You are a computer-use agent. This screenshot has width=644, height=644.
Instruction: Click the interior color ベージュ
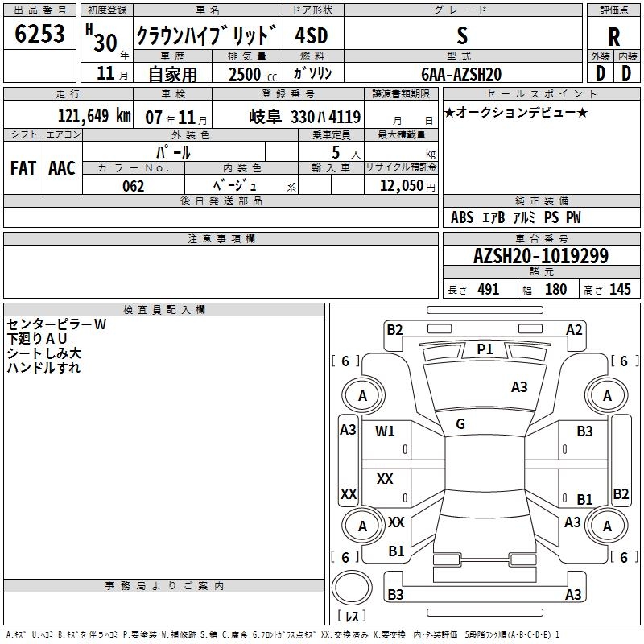pos(235,186)
